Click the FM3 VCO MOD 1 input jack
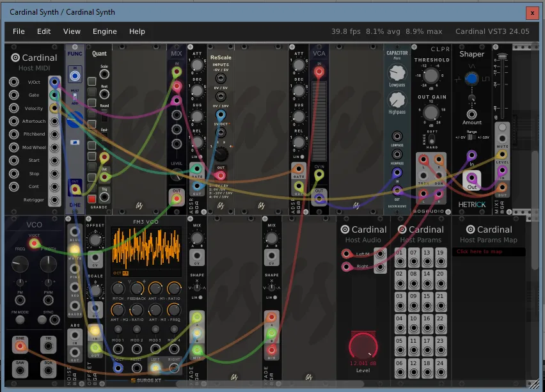Viewport: 545px width, 392px height. click(x=118, y=349)
